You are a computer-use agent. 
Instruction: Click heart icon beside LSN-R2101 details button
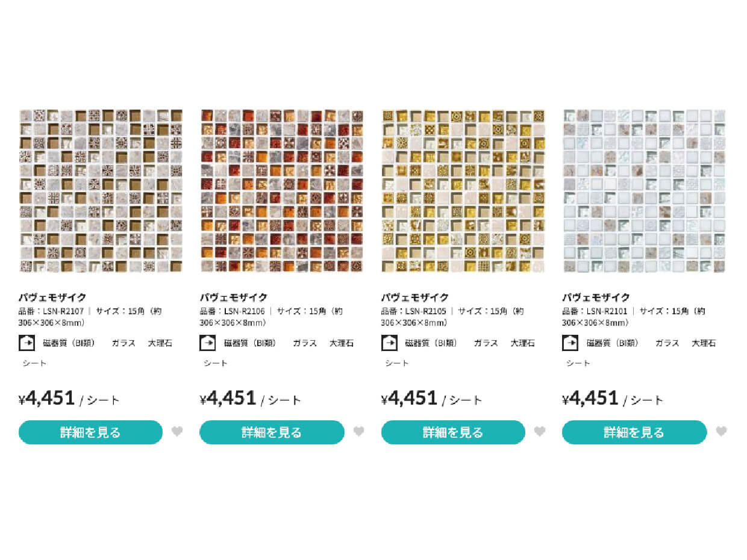coord(721,431)
